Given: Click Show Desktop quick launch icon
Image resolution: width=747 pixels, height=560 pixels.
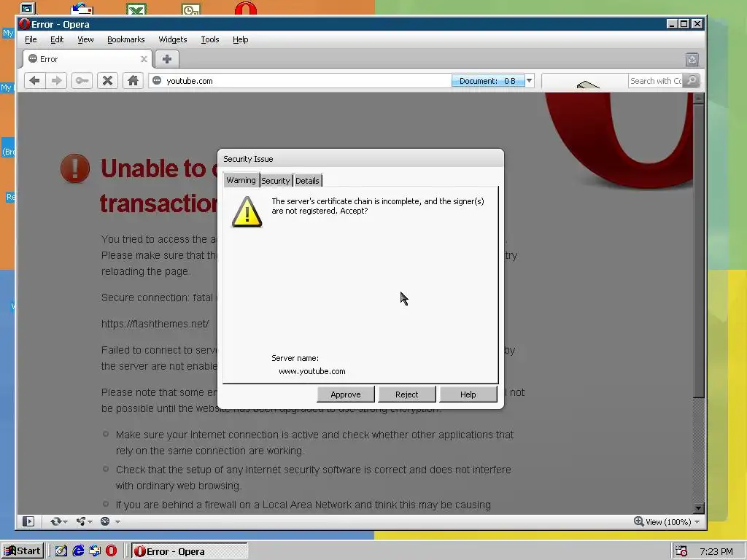Looking at the screenshot, I should coord(61,551).
